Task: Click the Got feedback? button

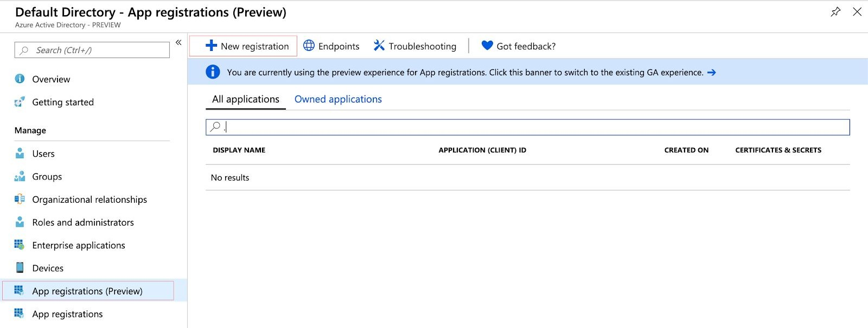Action: (519, 46)
